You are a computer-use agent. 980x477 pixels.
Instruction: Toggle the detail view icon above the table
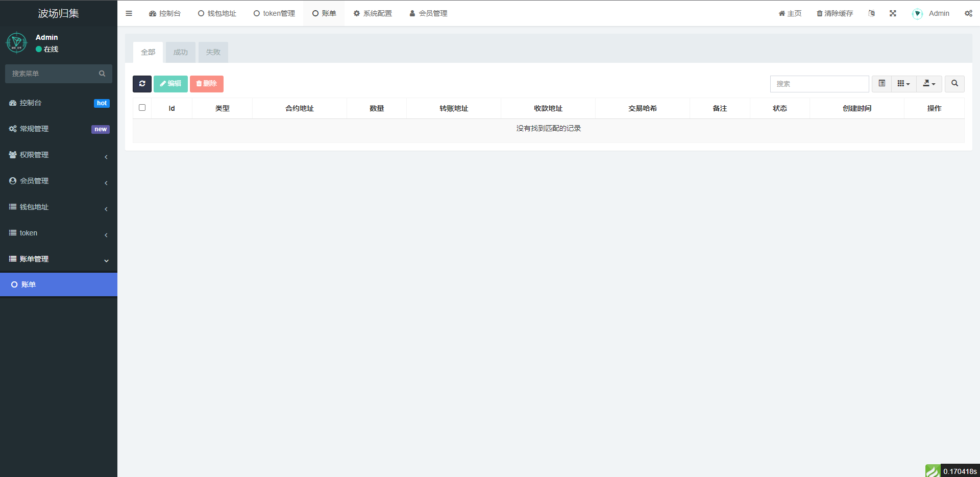(x=881, y=84)
